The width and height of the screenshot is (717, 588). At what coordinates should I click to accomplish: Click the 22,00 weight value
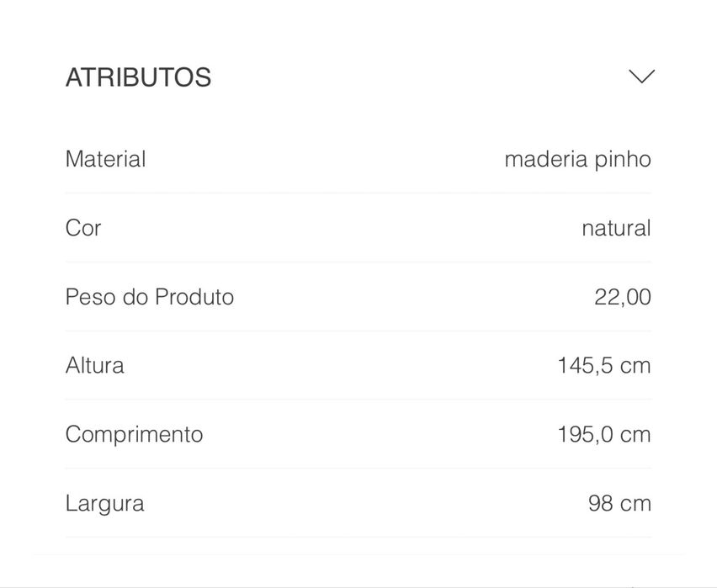point(622,297)
